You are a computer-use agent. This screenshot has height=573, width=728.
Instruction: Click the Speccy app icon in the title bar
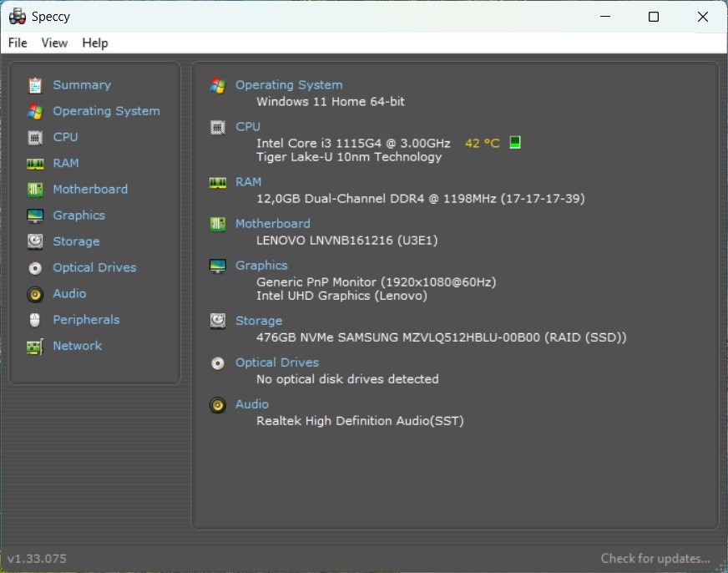pyautogui.click(x=17, y=16)
